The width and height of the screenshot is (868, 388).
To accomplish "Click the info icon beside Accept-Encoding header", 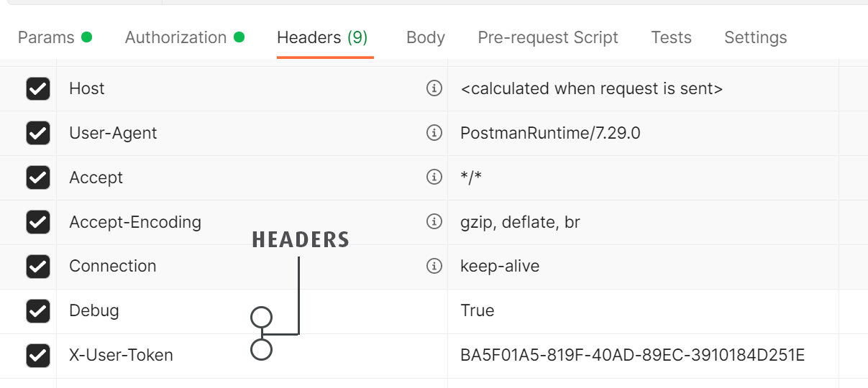I will click(434, 221).
